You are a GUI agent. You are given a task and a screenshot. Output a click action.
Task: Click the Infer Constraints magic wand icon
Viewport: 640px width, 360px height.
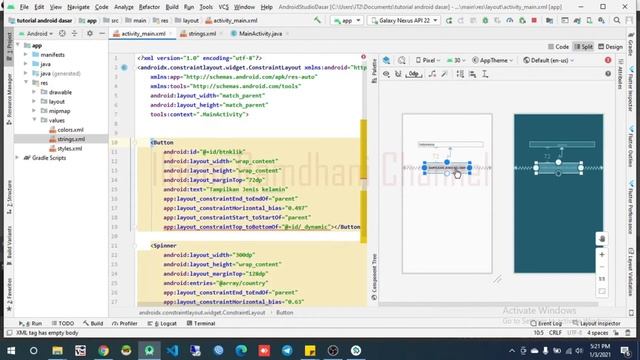[444, 74]
